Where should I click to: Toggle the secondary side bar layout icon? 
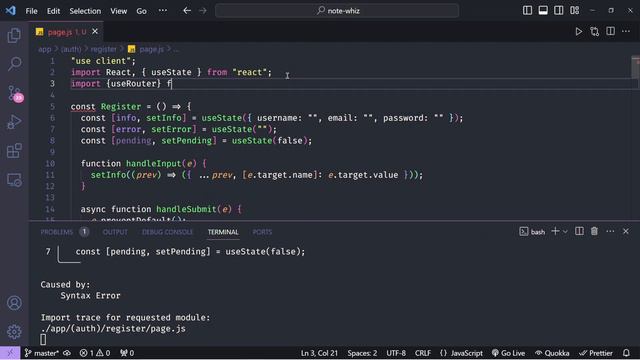point(559,11)
